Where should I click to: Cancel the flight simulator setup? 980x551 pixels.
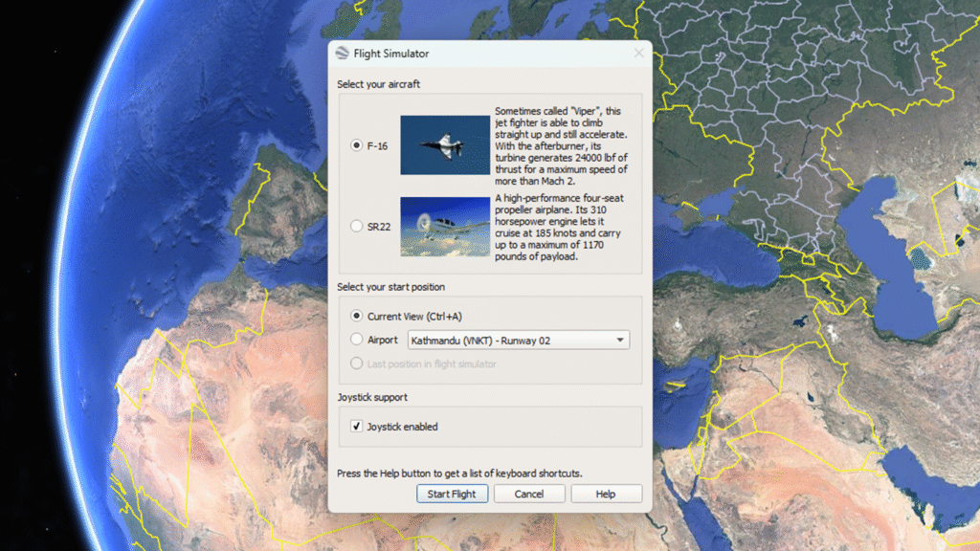pyautogui.click(x=528, y=494)
